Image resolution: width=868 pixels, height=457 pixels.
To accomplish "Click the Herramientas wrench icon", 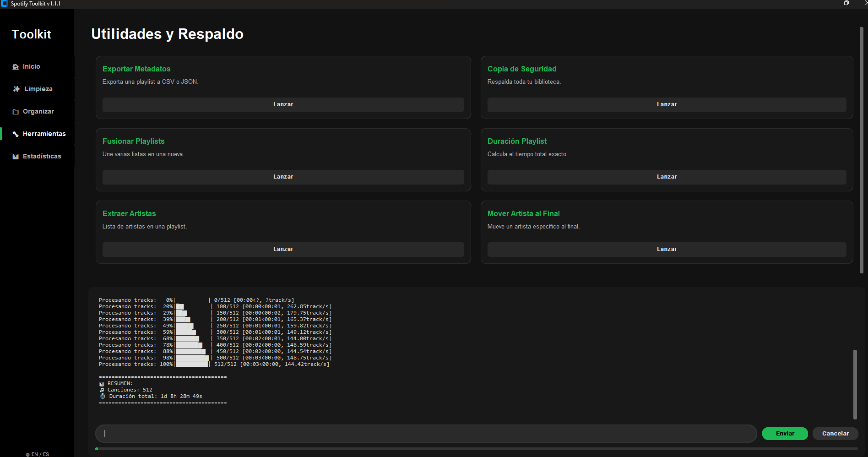I will tap(16, 134).
